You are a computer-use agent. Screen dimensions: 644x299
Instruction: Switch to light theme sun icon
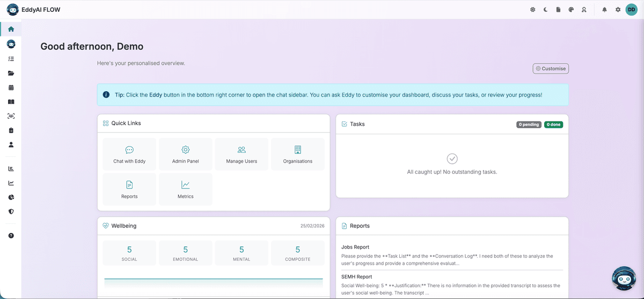pyautogui.click(x=532, y=10)
